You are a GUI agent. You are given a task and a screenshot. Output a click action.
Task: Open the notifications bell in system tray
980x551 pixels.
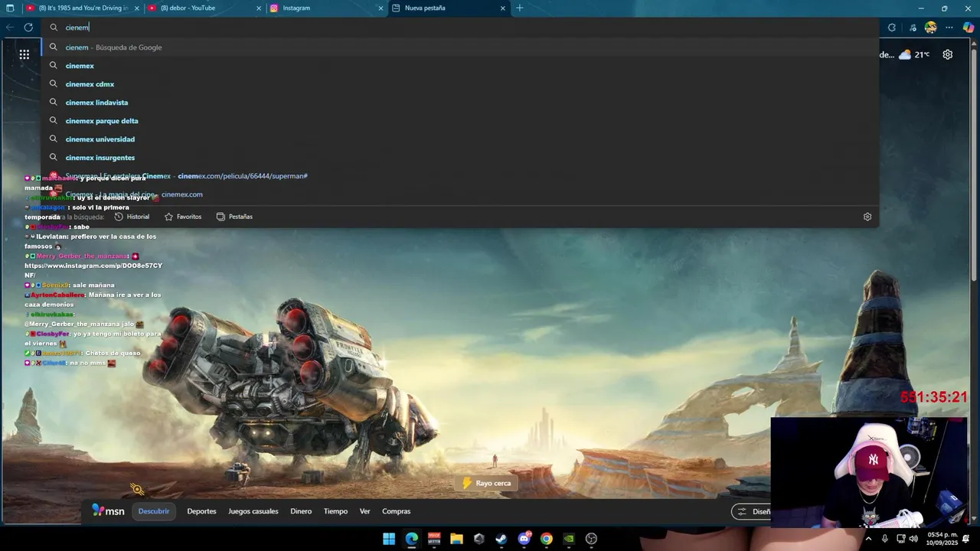(965, 539)
